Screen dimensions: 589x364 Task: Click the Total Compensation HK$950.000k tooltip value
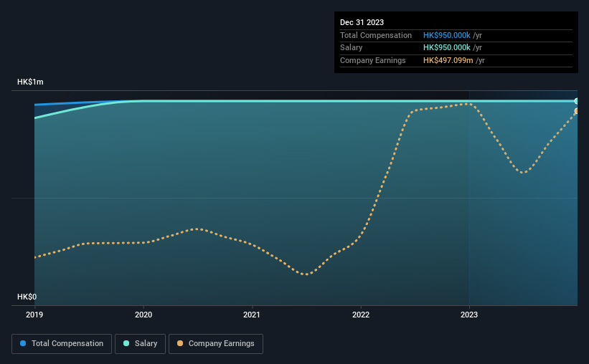[447, 35]
